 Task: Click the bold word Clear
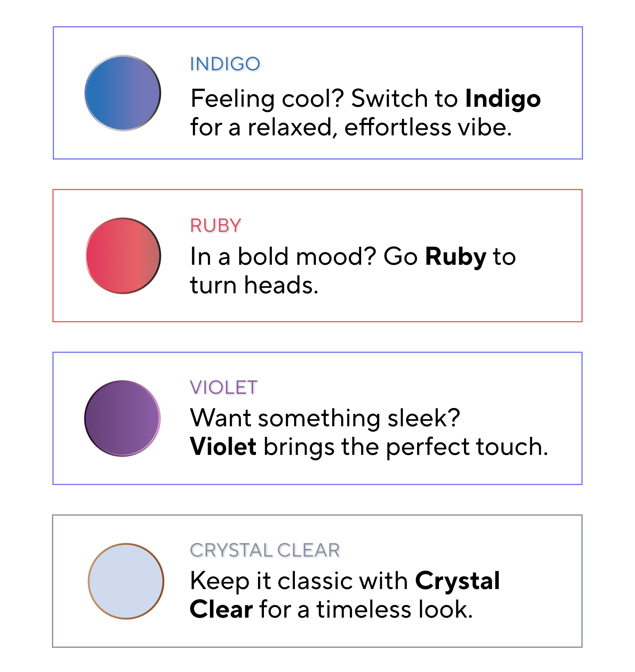tap(221, 609)
